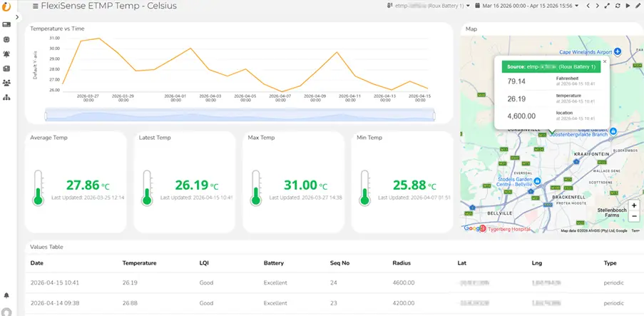Click the calendar icon in header

[x=478, y=6]
